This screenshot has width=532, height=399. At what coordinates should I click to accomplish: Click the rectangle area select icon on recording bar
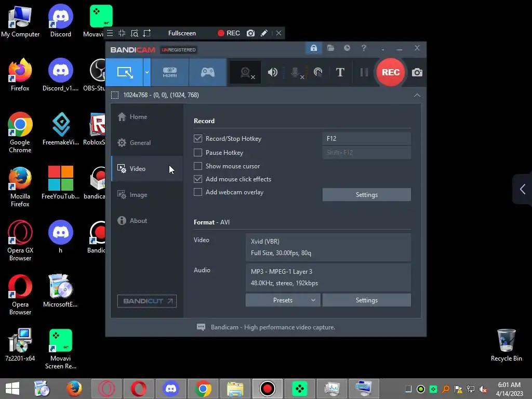147,33
